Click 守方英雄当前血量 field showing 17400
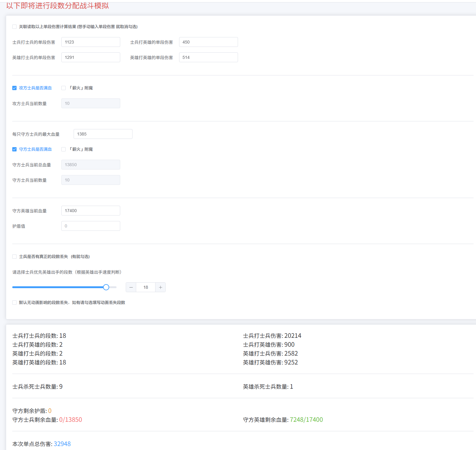Image resolution: width=476 pixels, height=450 pixels. tap(91, 211)
